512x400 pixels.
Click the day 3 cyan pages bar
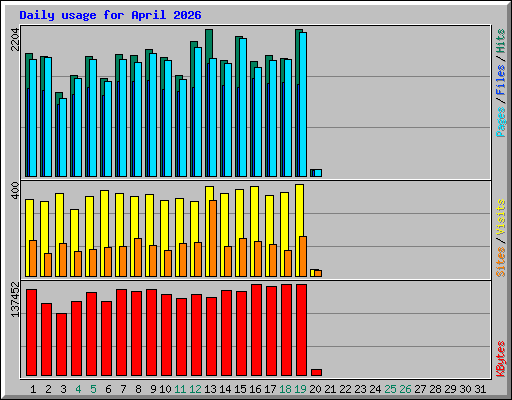point(63,137)
